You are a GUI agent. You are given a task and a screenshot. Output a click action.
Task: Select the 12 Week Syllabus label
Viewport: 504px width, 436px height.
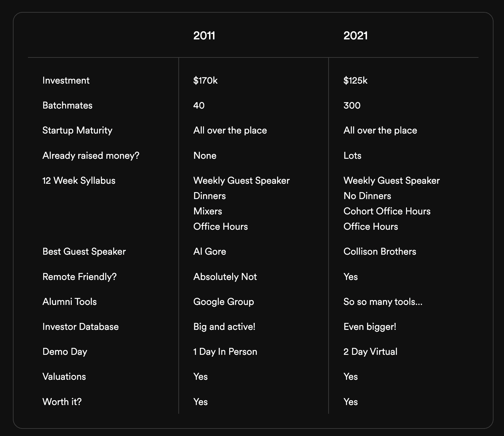click(x=79, y=181)
